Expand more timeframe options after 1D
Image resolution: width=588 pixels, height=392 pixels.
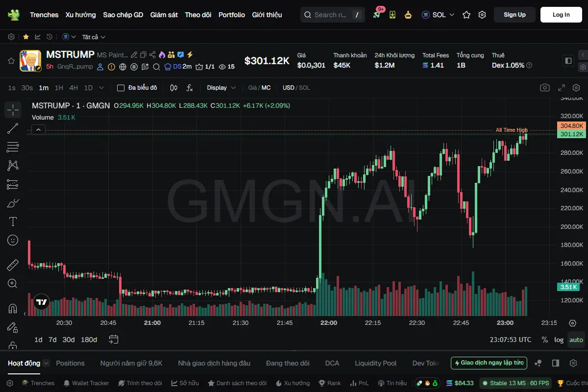[101, 88]
